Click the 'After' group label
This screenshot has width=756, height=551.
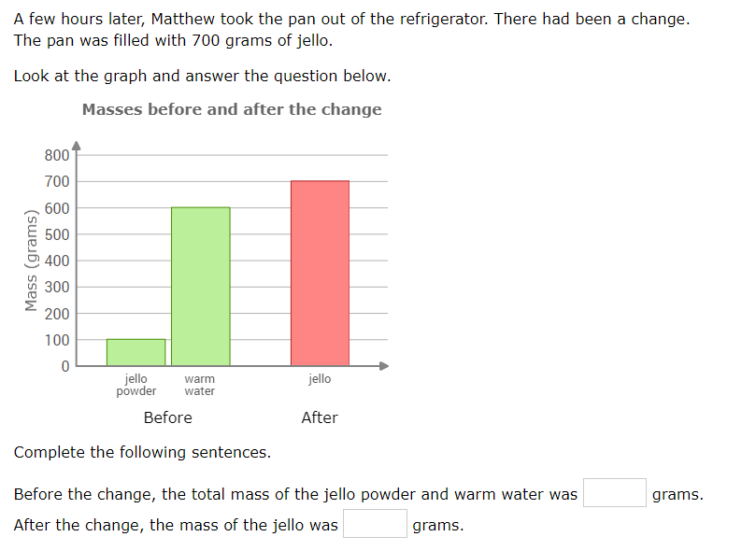tap(320, 417)
